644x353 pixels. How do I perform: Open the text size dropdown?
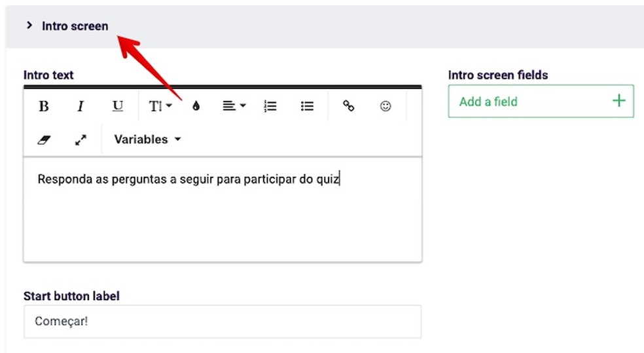(160, 106)
